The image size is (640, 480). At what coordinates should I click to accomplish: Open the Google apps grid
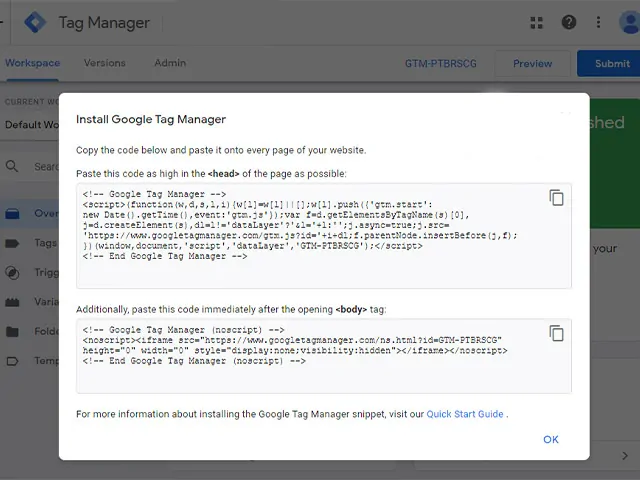(537, 22)
